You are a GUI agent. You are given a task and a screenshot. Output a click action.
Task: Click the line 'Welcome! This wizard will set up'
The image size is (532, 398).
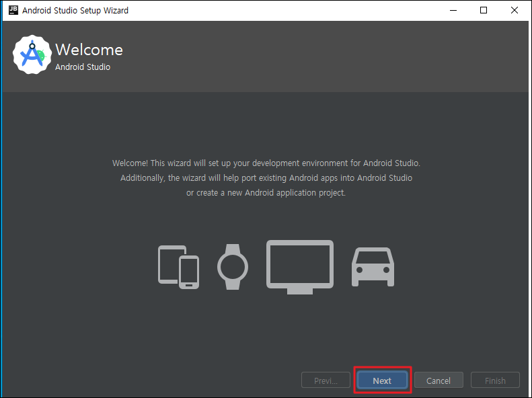coord(266,163)
